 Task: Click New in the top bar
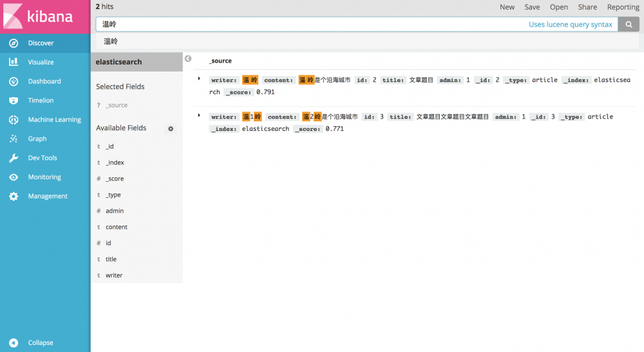[507, 7]
